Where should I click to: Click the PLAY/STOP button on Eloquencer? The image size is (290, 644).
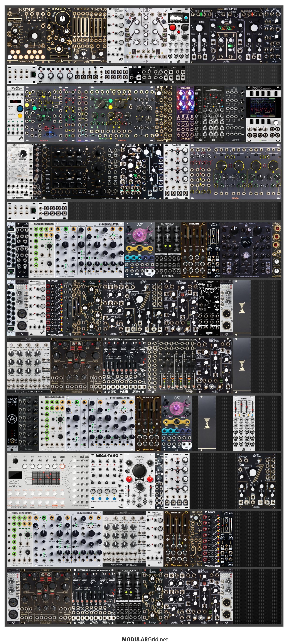point(25,467)
